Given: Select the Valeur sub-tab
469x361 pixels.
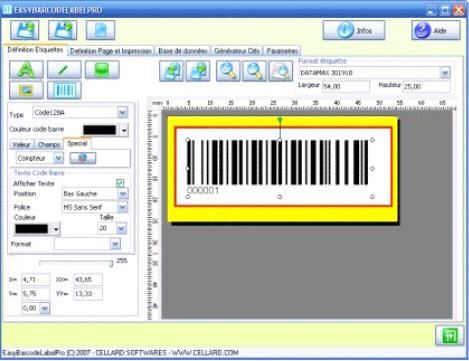Looking at the screenshot, I should point(22,144).
